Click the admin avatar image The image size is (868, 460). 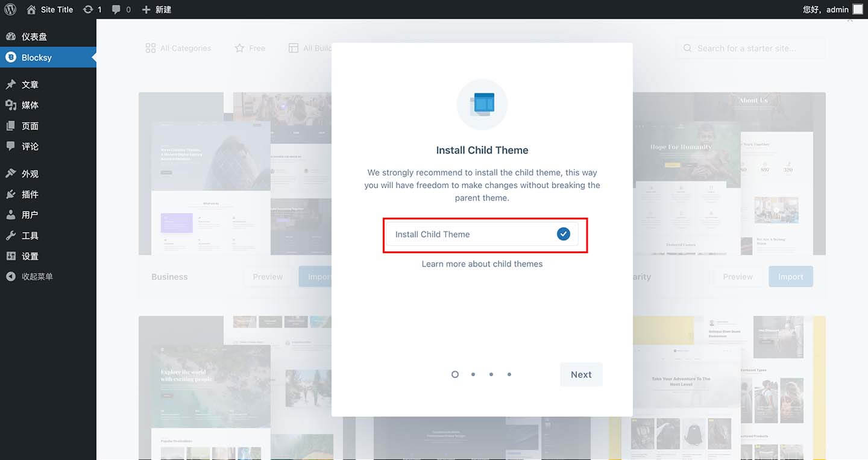coord(858,10)
